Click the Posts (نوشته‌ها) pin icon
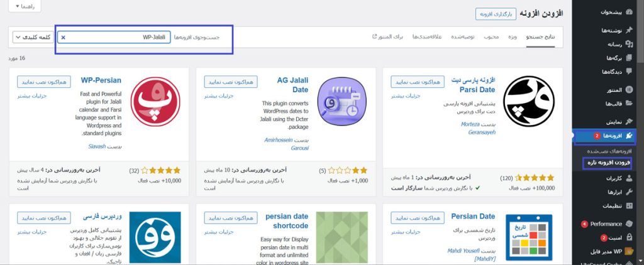Image resolution: width=644 pixels, height=265 pixels. (629, 30)
